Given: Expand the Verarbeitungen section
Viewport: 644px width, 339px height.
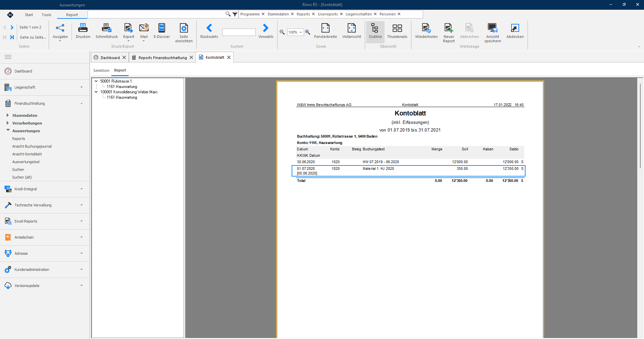Looking at the screenshot, I should coord(8,123).
